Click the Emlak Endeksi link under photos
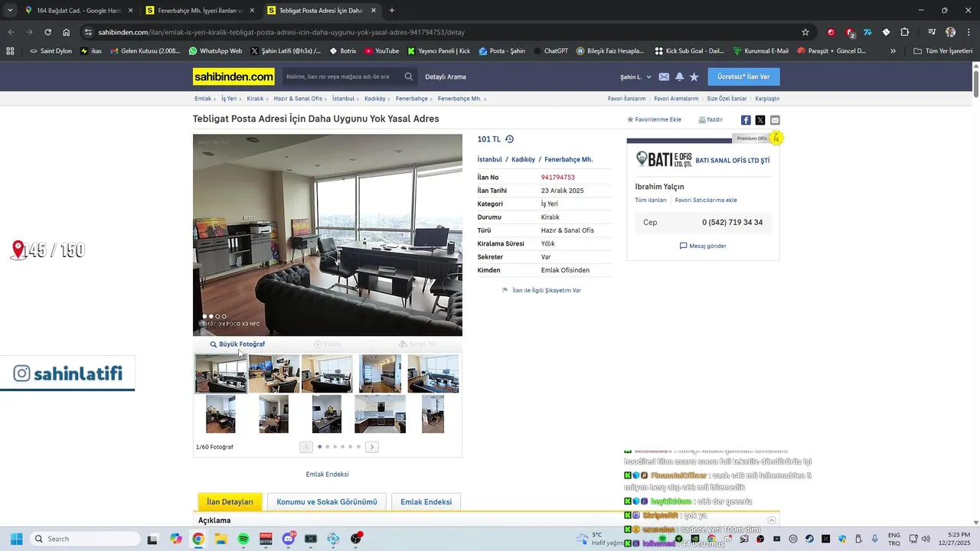This screenshot has height=551, width=980. pyautogui.click(x=327, y=474)
